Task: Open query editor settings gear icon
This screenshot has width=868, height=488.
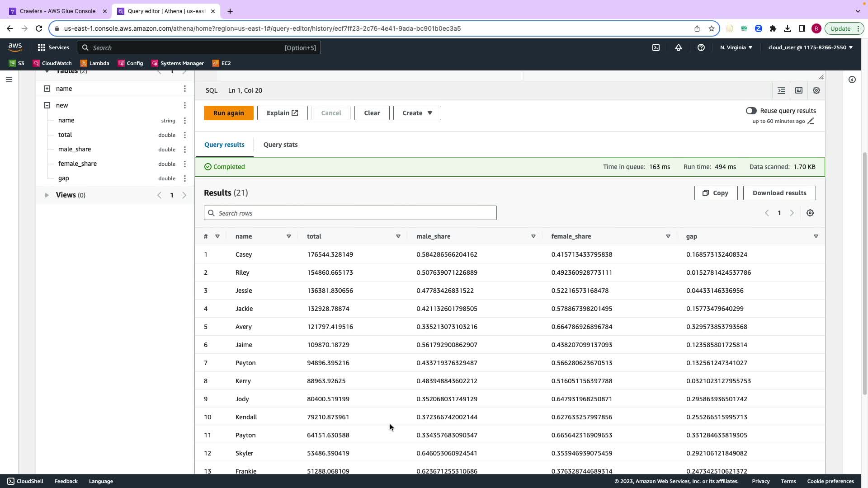Action: coord(816,90)
